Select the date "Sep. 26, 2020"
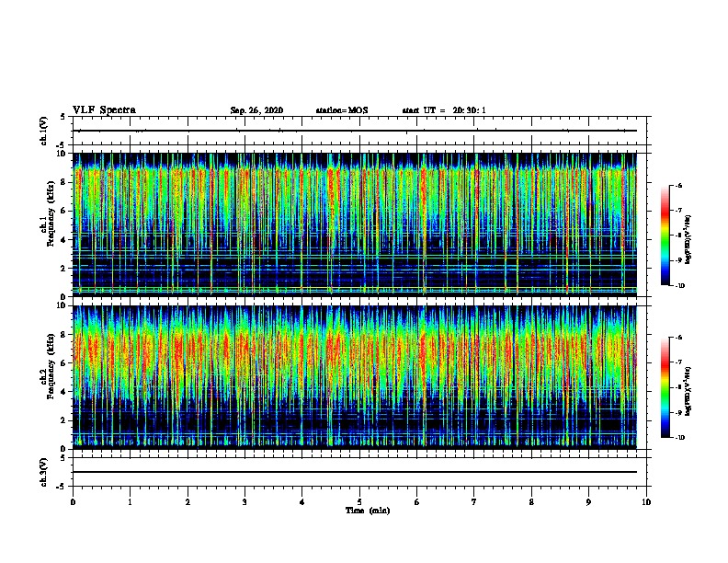This screenshot has width=728, height=563. (x=256, y=110)
